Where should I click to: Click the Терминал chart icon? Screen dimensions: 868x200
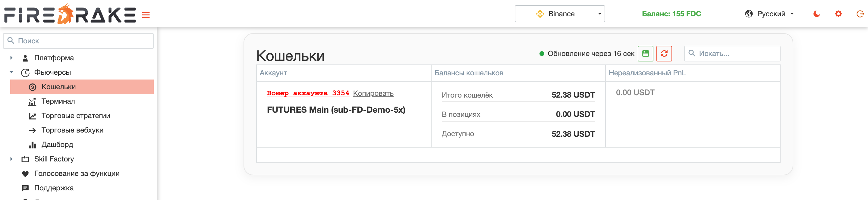(32, 101)
